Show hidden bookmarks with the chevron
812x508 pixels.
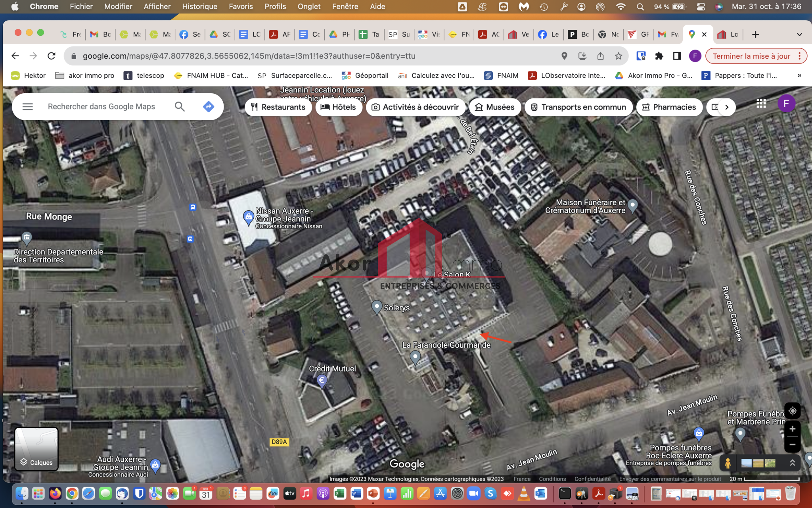point(799,75)
